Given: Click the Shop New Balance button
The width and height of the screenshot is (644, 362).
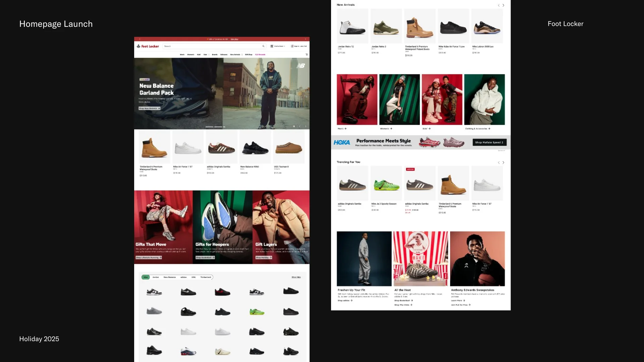Looking at the screenshot, I should coord(150,109).
